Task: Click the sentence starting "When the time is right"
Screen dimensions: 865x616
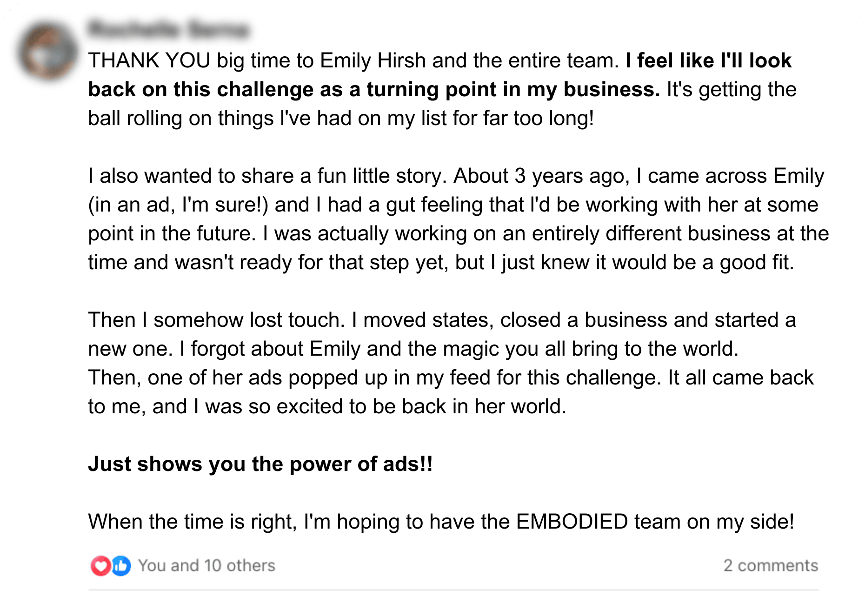Action: (x=441, y=522)
